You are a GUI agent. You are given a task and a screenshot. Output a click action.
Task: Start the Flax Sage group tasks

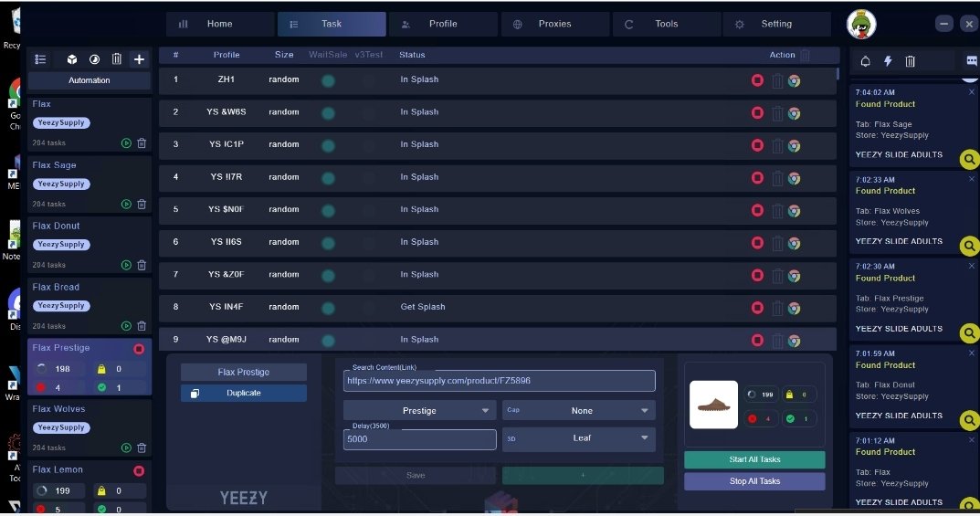126,205
